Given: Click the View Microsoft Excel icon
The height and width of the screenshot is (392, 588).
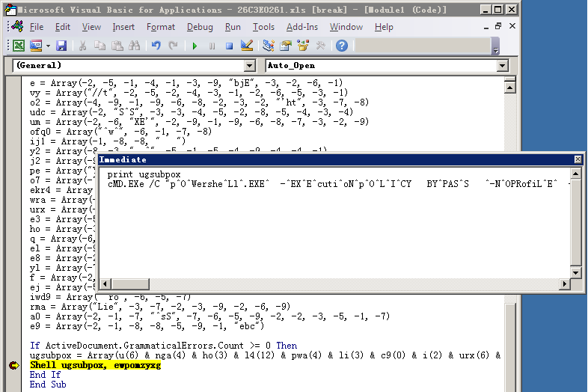Looking at the screenshot, I should click(x=19, y=46).
